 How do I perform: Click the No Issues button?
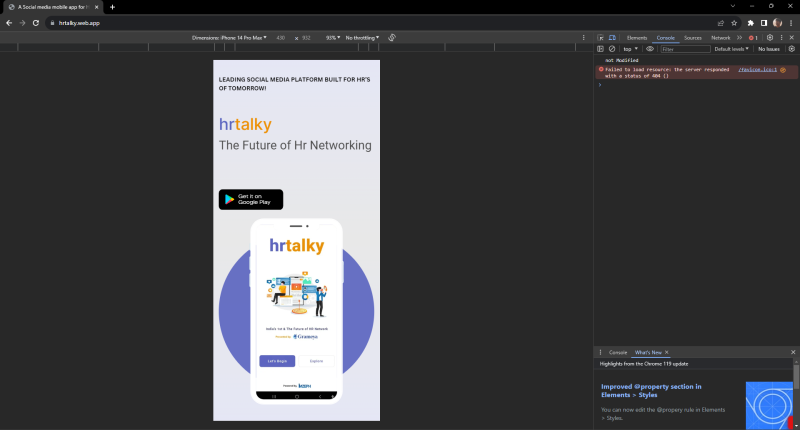click(769, 49)
